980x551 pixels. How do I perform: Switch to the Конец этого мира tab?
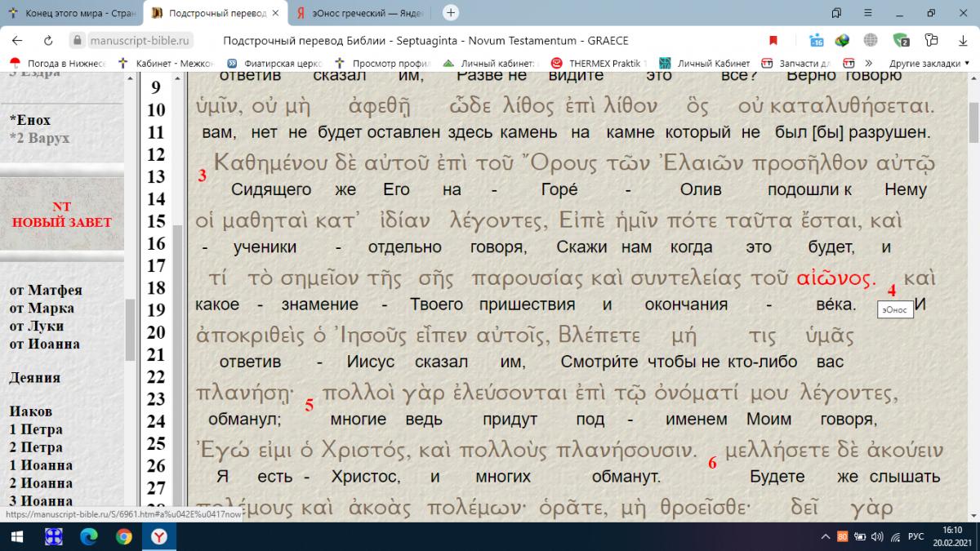(x=69, y=13)
